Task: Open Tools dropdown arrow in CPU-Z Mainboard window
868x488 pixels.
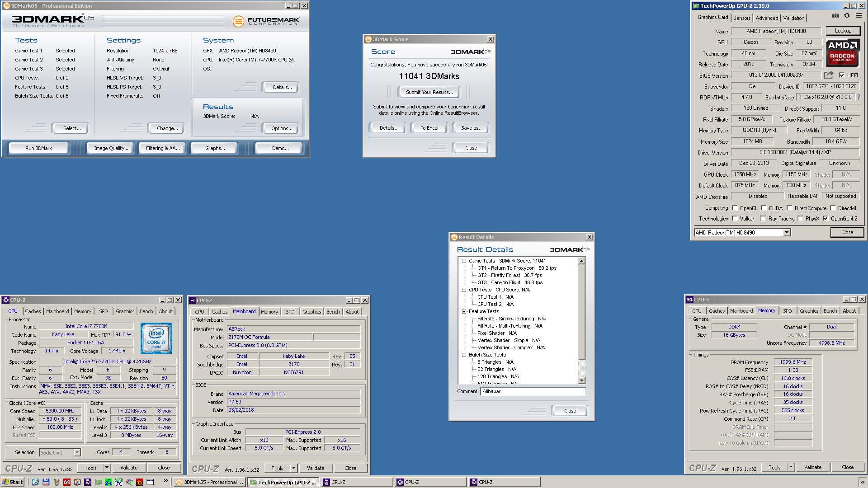Action: pyautogui.click(x=293, y=468)
